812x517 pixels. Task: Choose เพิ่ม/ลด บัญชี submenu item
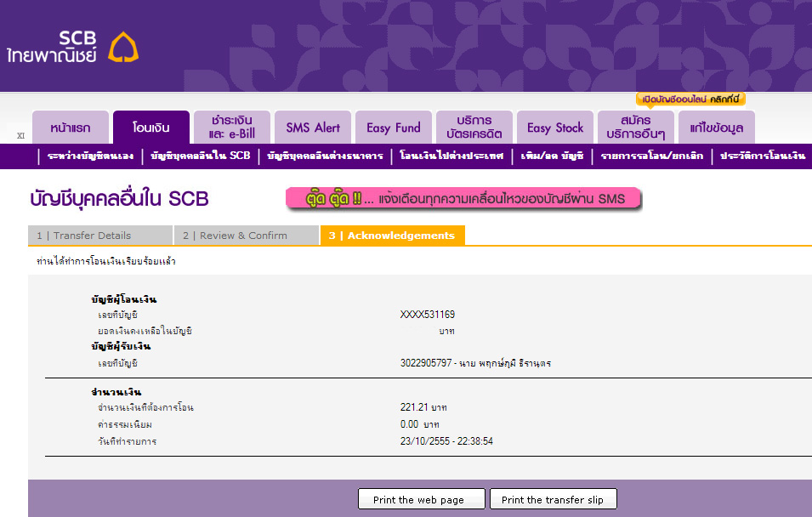tap(552, 156)
